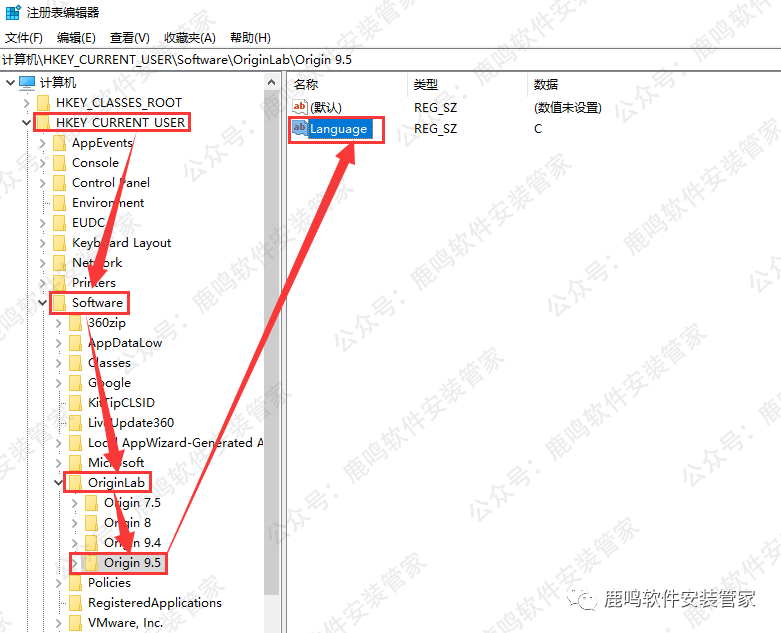This screenshot has height=633, width=781.
Task: Click the 类型 column header
Action: (x=426, y=85)
